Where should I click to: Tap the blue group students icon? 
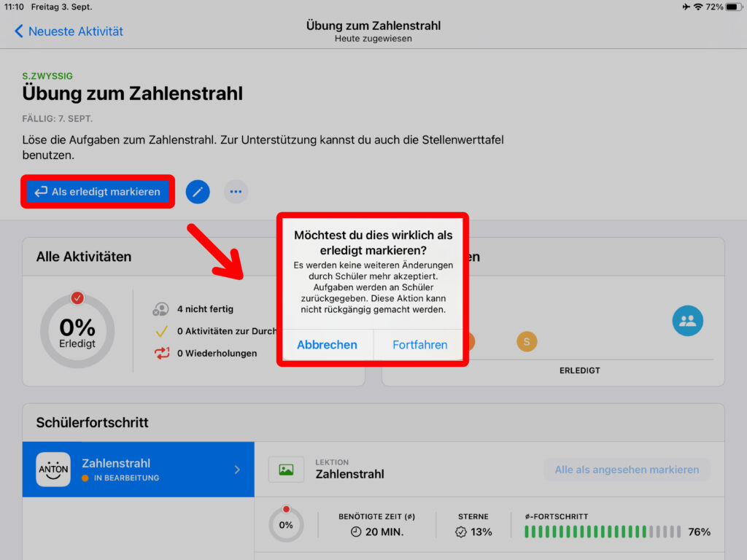coord(687,321)
